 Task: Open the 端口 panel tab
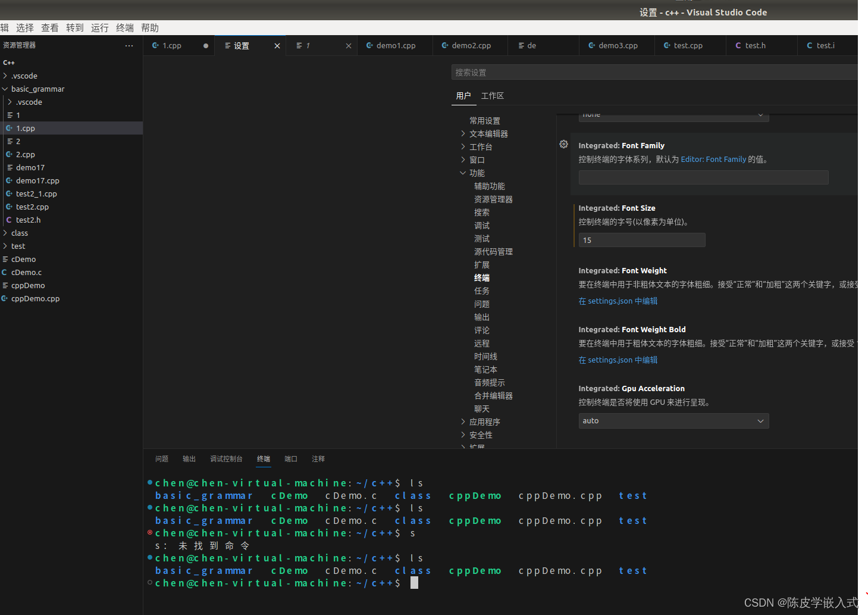pyautogui.click(x=291, y=459)
